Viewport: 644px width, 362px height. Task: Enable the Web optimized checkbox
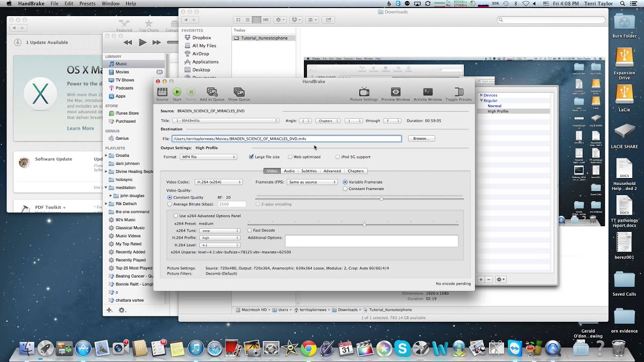[290, 157]
